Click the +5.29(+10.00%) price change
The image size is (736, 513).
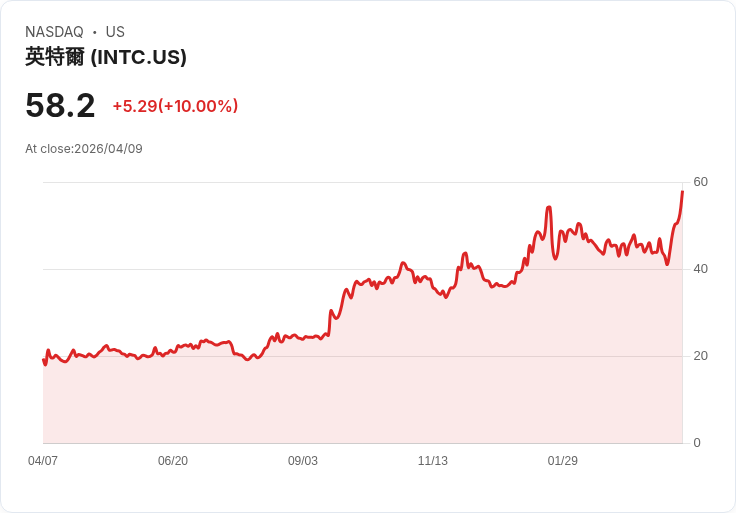(x=175, y=106)
